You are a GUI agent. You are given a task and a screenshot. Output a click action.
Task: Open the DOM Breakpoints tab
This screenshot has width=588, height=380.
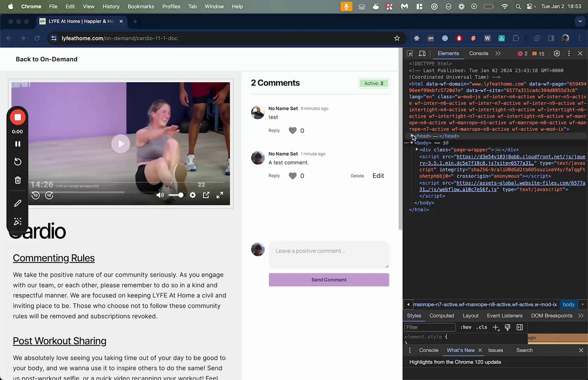point(552,316)
